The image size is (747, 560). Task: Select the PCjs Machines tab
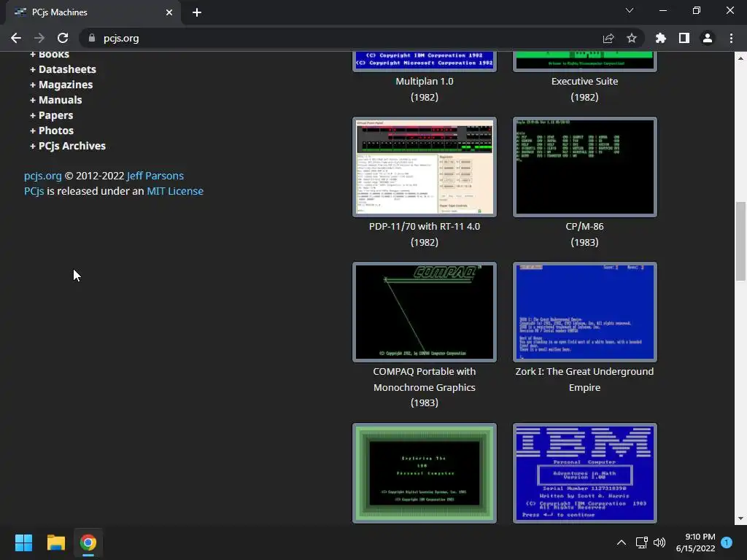click(x=93, y=12)
